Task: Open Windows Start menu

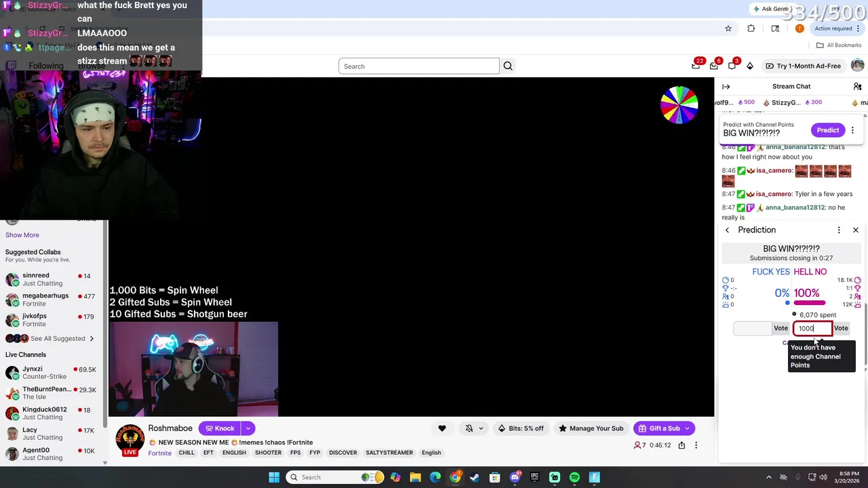Action: pos(274,477)
